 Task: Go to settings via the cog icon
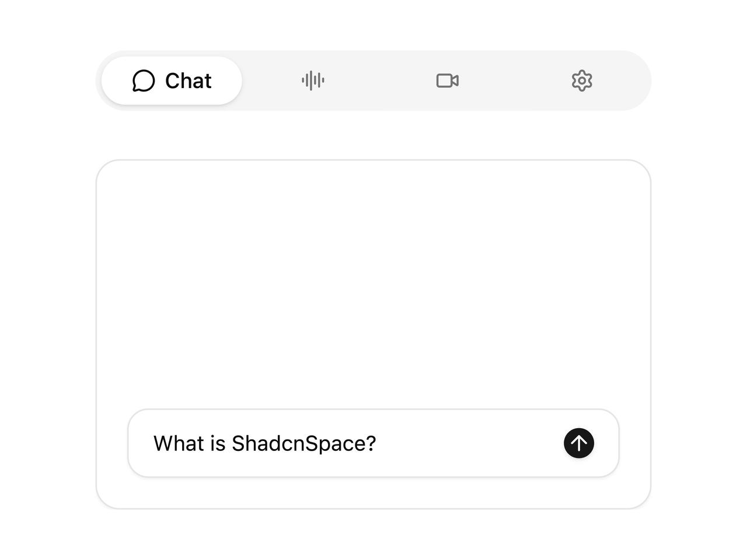582,80
